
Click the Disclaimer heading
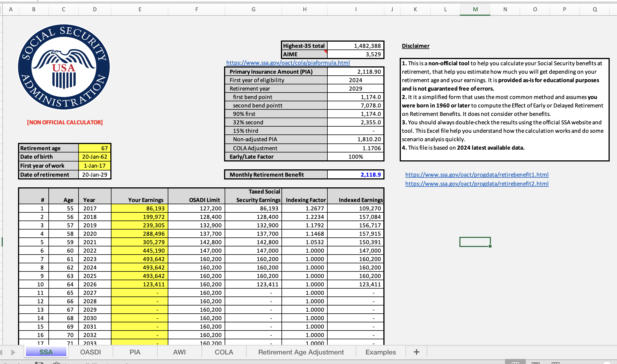[x=415, y=46]
